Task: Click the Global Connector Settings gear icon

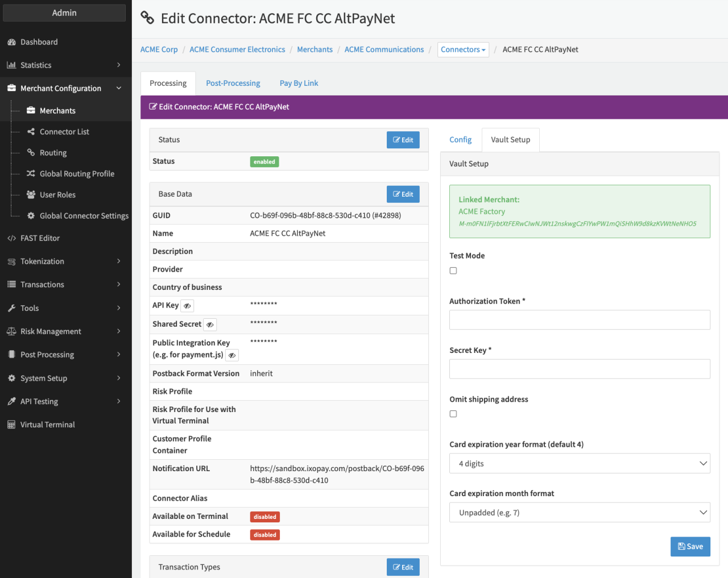Action: click(31, 216)
